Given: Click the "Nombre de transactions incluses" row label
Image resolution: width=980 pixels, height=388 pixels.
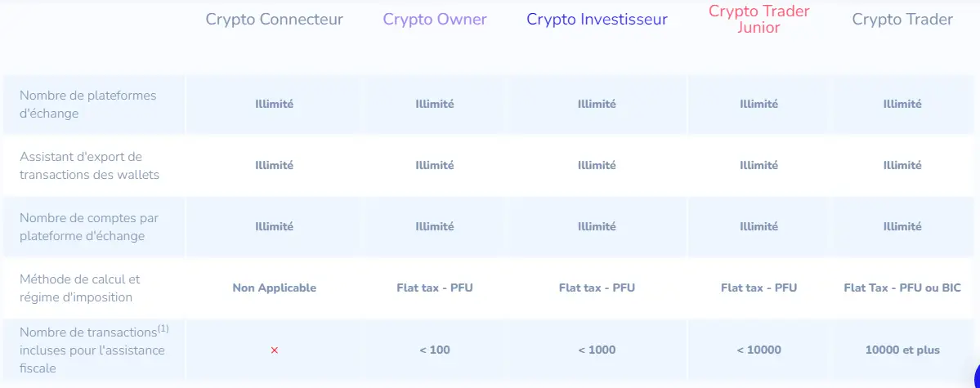Looking at the screenshot, I should [92, 350].
